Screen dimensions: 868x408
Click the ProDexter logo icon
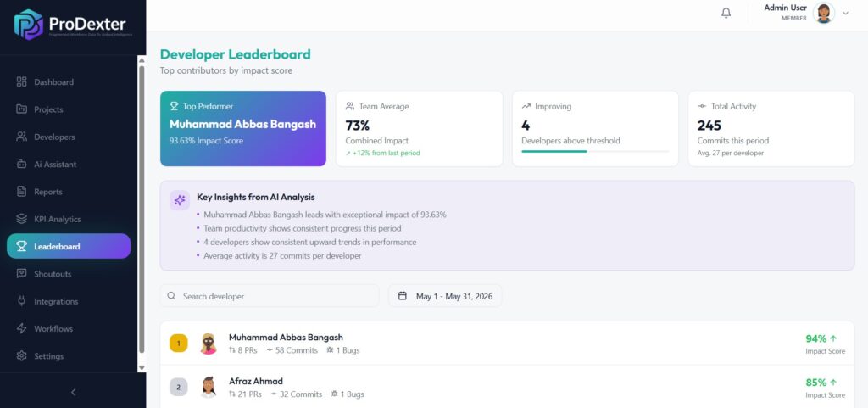pos(29,25)
